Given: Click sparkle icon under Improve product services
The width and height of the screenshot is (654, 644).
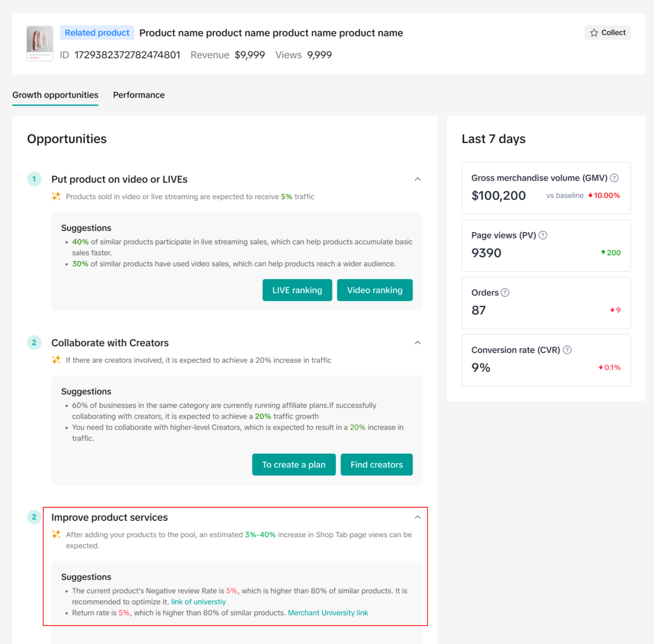Looking at the screenshot, I should pos(56,535).
